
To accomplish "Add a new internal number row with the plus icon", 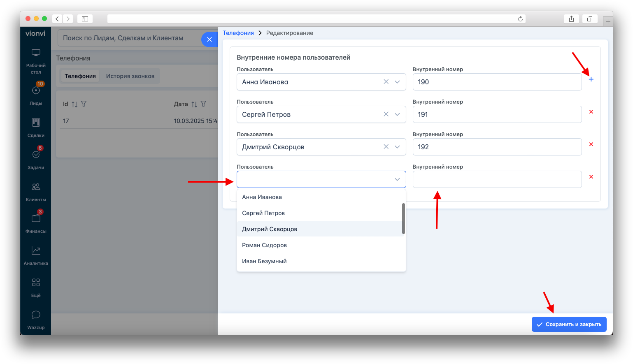I will point(591,79).
